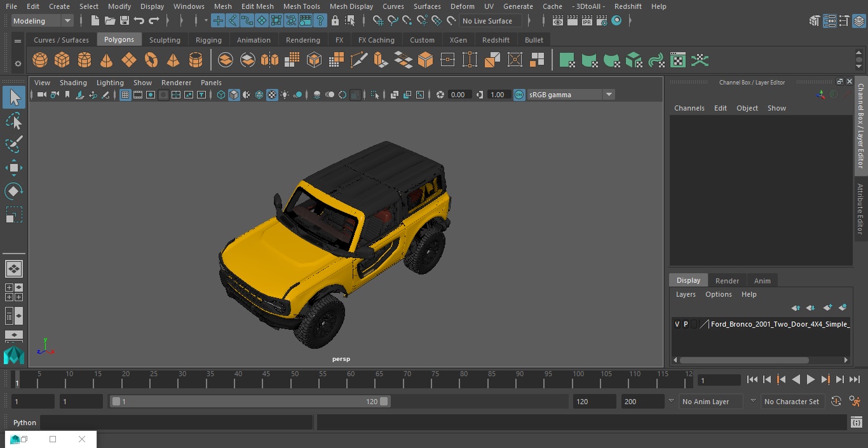Image resolution: width=868 pixels, height=448 pixels.
Task: Create a polygon cube from the shelf
Action: tap(62, 60)
